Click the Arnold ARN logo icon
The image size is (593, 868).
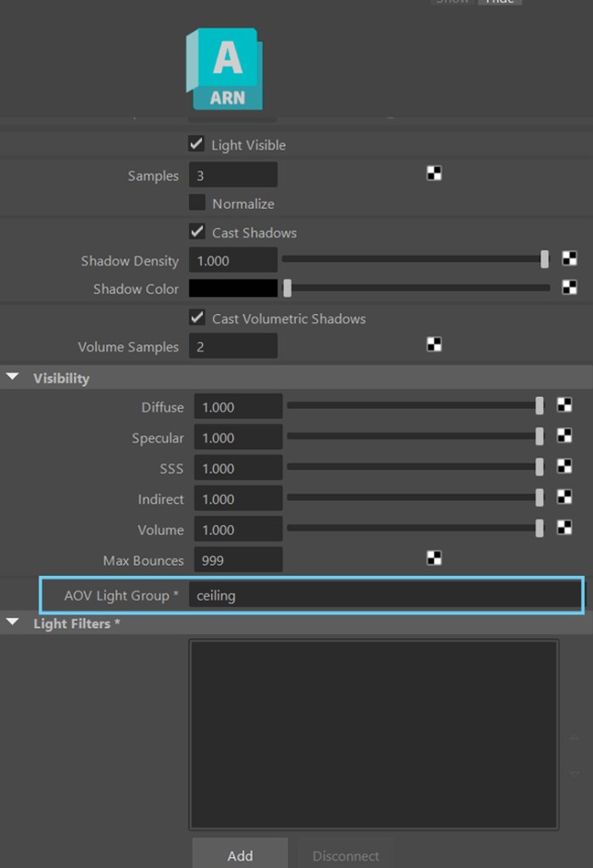coord(224,70)
